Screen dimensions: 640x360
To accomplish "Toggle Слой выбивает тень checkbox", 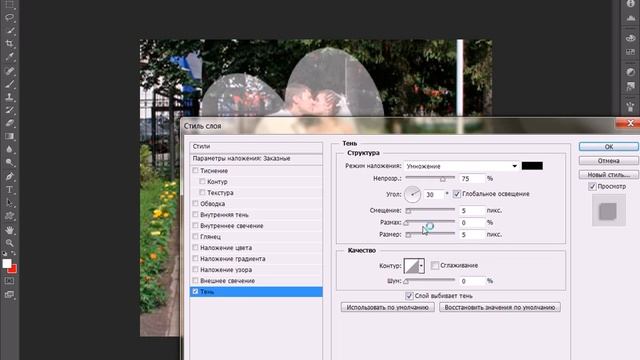I will pyautogui.click(x=409, y=296).
